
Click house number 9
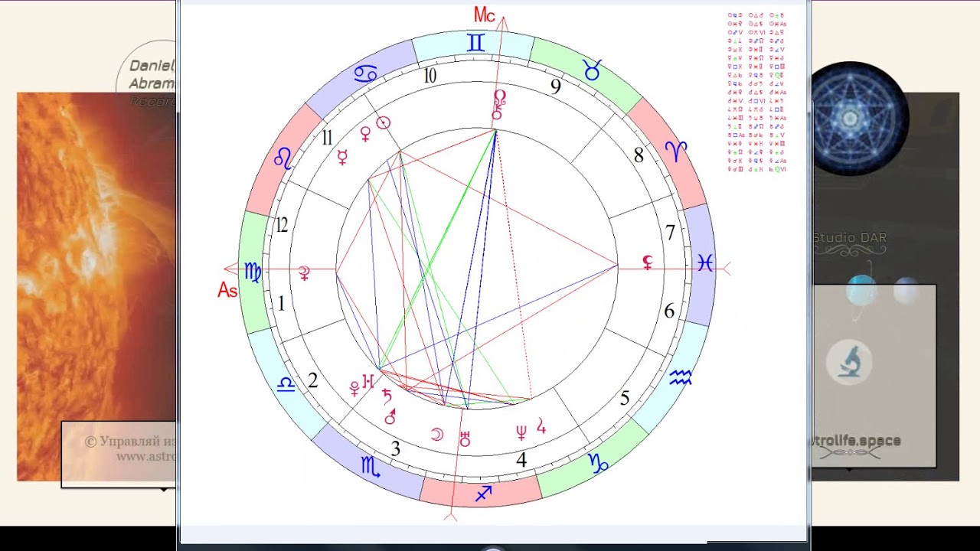(556, 86)
